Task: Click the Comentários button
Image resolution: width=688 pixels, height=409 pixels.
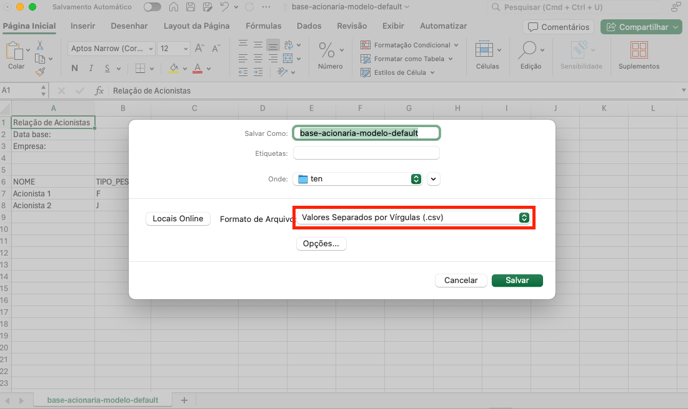Action: point(558,27)
